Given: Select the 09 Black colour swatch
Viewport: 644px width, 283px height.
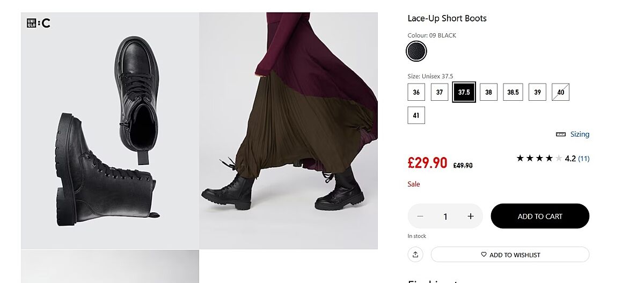Looking at the screenshot, I should coord(416,51).
